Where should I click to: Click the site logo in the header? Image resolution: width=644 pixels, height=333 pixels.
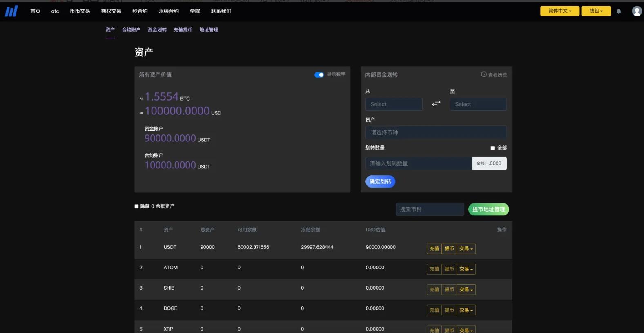tap(11, 11)
